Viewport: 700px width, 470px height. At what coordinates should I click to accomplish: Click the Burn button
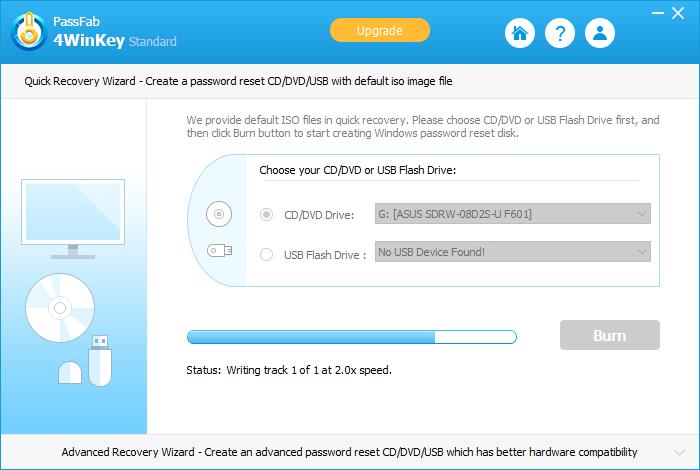[x=610, y=335]
